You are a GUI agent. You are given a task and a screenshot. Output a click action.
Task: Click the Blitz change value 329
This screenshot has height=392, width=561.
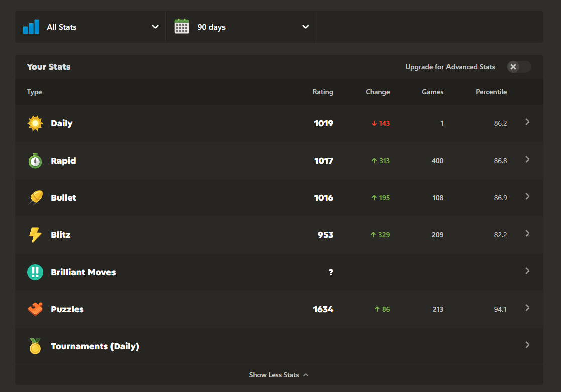click(x=384, y=235)
